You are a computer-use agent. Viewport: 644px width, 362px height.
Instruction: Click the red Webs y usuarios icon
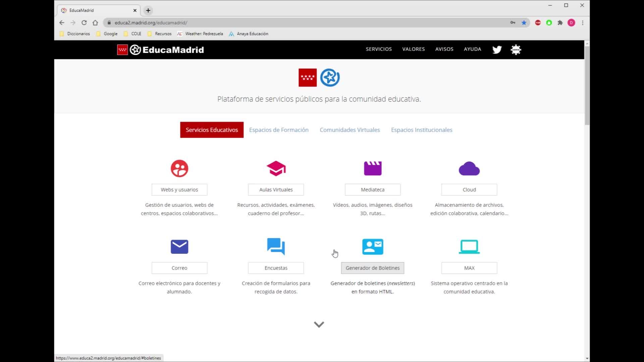click(x=179, y=168)
